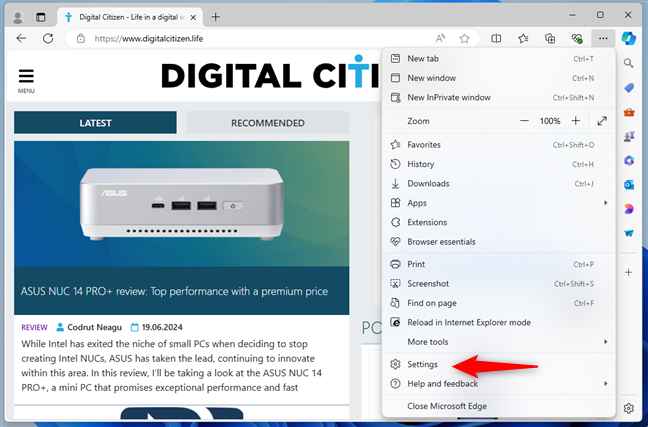Image resolution: width=648 pixels, height=427 pixels.
Task: Switch to the LATEST tab
Action: [x=95, y=123]
